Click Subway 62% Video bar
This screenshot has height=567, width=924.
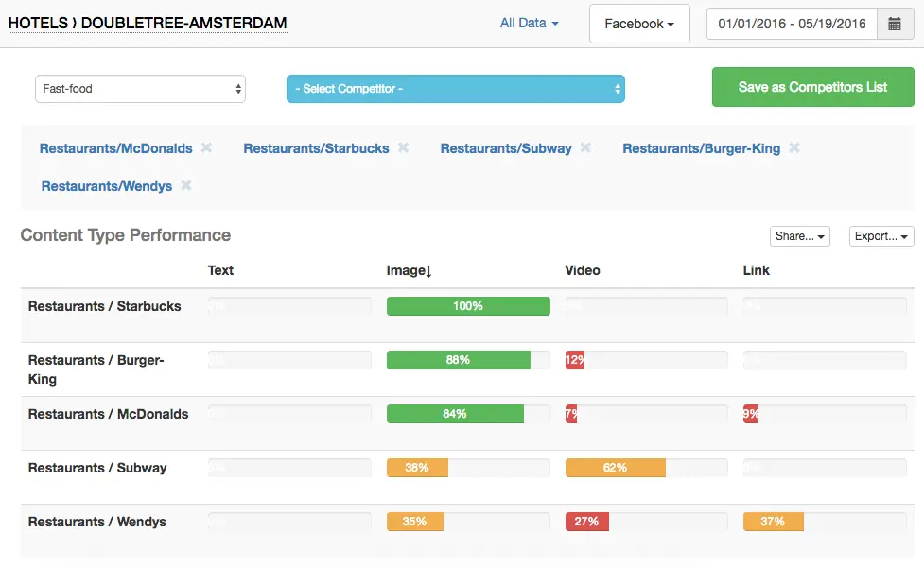[615, 468]
